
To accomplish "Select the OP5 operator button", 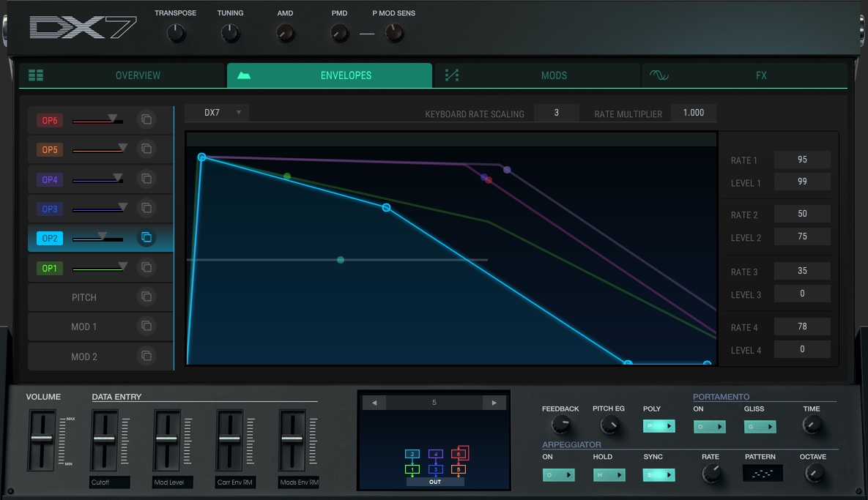I will pos(50,149).
